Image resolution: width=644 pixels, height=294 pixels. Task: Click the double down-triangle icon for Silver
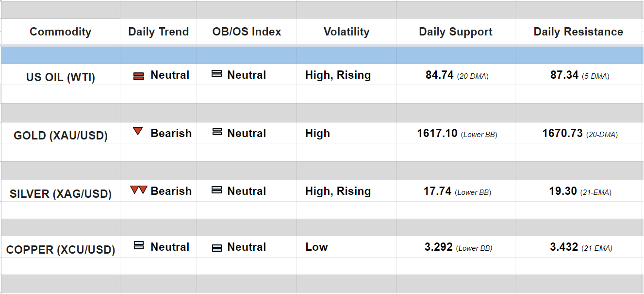[x=138, y=190]
